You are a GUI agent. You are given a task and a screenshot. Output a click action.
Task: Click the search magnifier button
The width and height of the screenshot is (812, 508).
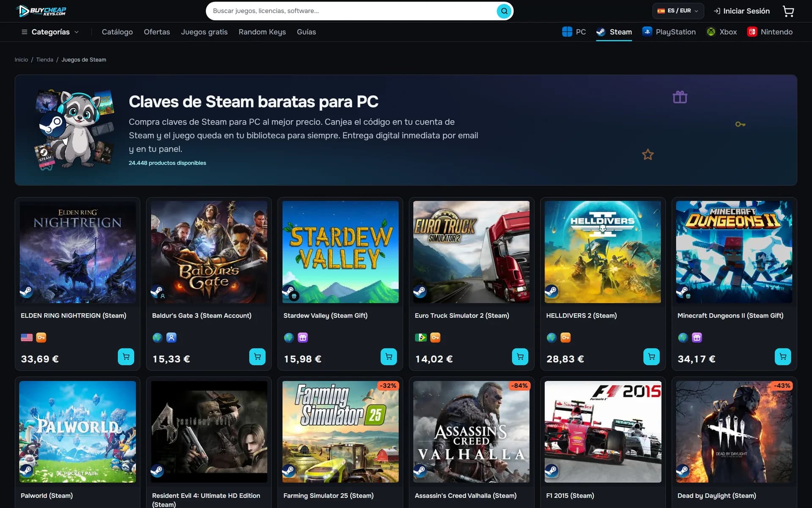(x=504, y=11)
